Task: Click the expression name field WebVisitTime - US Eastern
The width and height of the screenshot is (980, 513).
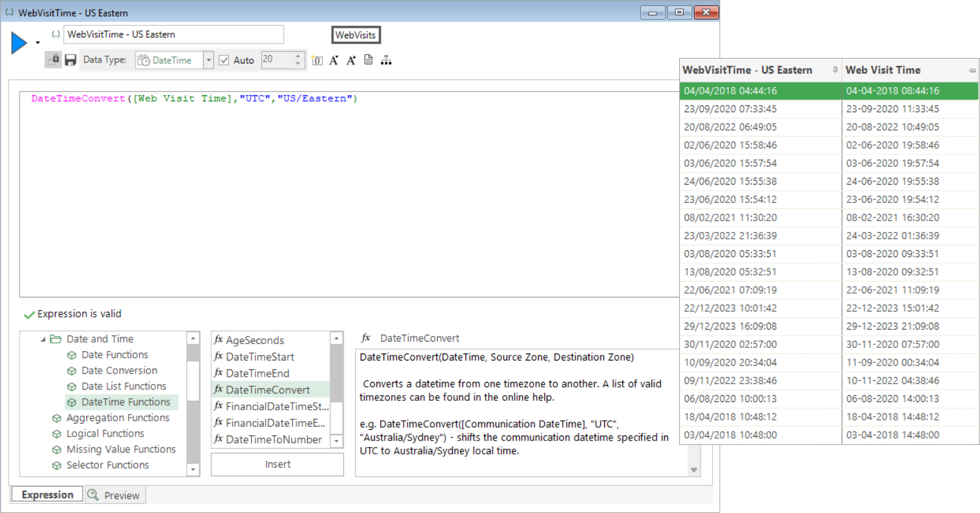Action: click(x=173, y=35)
